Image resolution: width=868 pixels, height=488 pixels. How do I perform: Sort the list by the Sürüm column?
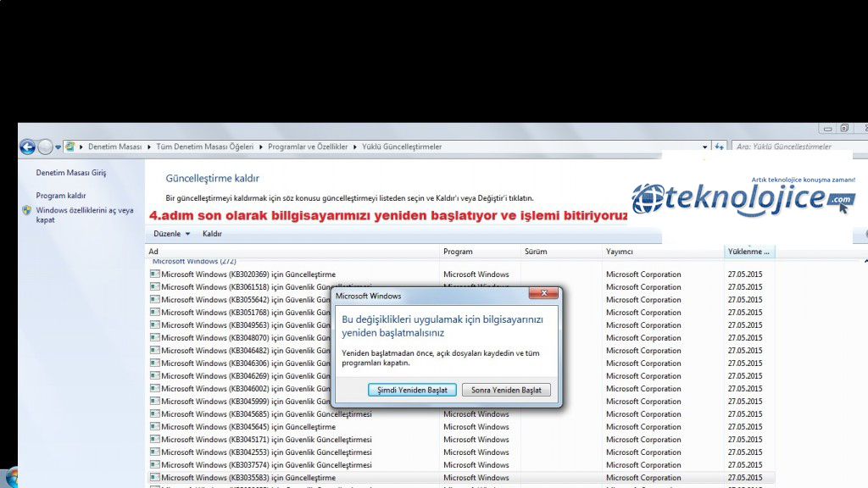(x=561, y=251)
